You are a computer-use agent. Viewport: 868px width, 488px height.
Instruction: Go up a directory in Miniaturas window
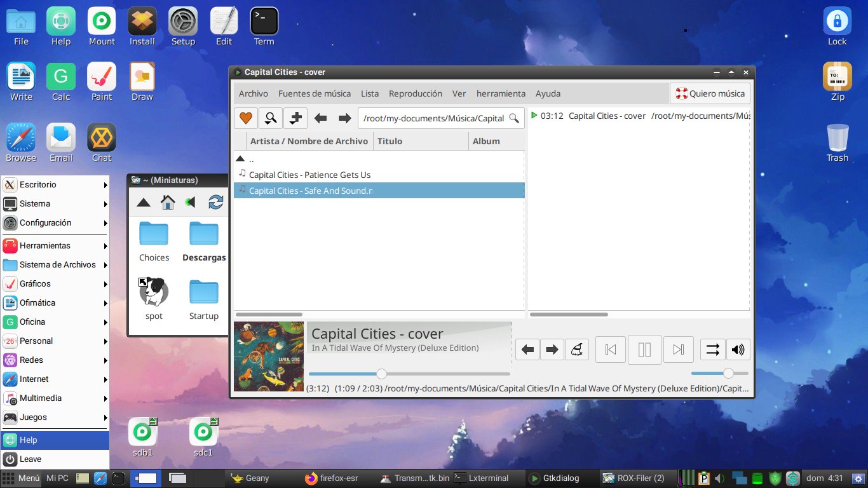pos(144,202)
